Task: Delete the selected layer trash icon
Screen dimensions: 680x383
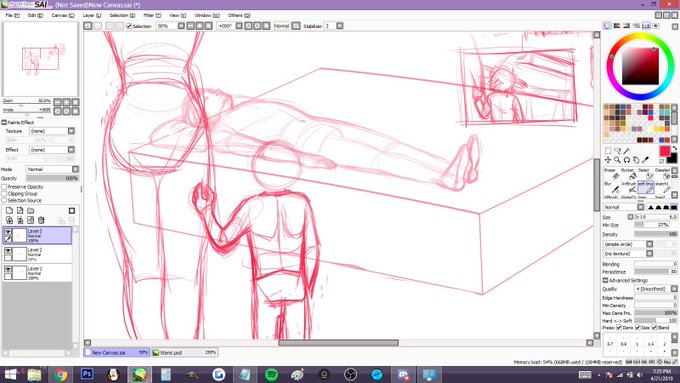Action: [x=41, y=220]
